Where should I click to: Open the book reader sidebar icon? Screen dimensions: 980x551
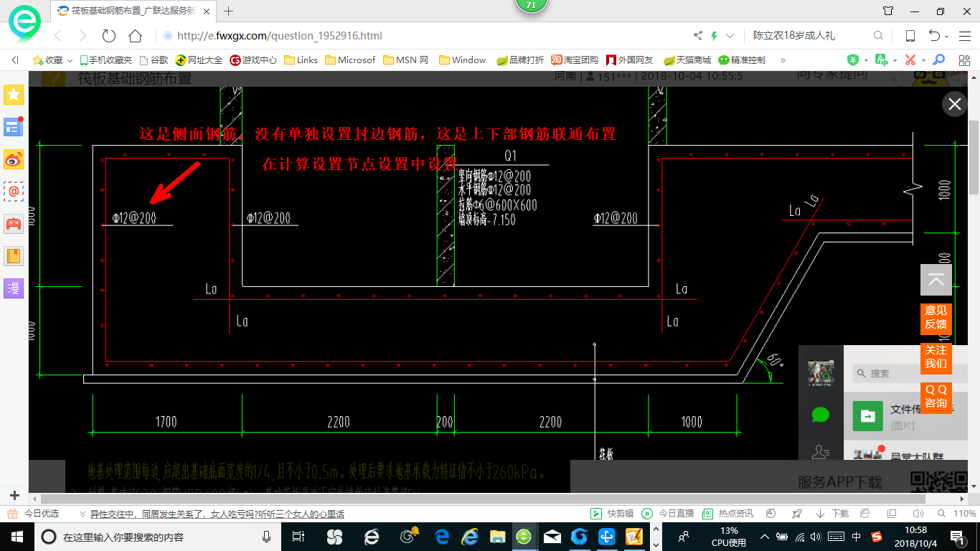coord(14,256)
